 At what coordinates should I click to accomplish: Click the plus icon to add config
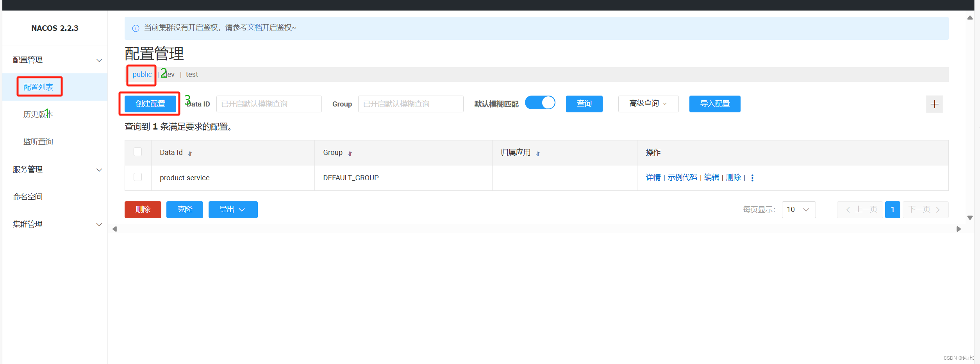click(934, 104)
